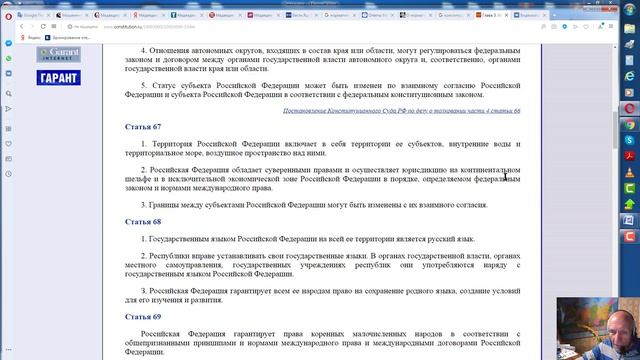Open bookmarks heart in sidebar
Screen dimensions: 640x360
click(x=9, y=144)
